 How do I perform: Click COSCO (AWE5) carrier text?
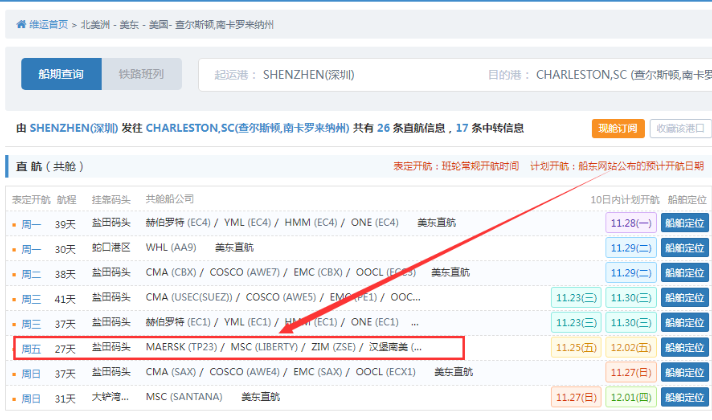(x=281, y=297)
